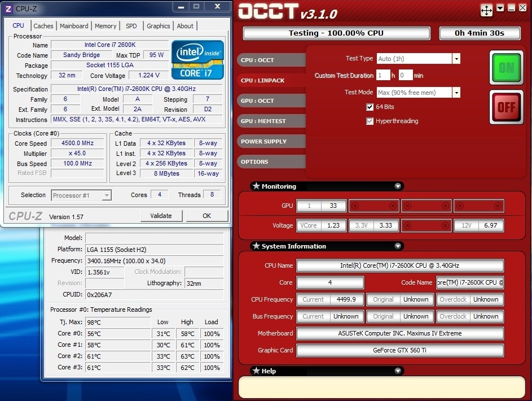Collapse the System Information section arrow
Screen dimensions: 532x401
click(x=398, y=246)
